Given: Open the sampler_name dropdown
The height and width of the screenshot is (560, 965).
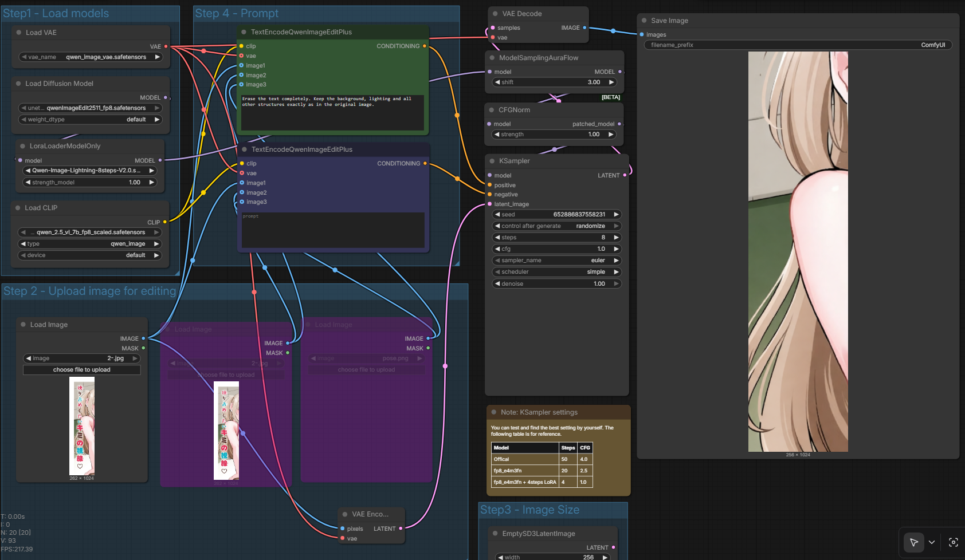Looking at the screenshot, I should [x=557, y=261].
